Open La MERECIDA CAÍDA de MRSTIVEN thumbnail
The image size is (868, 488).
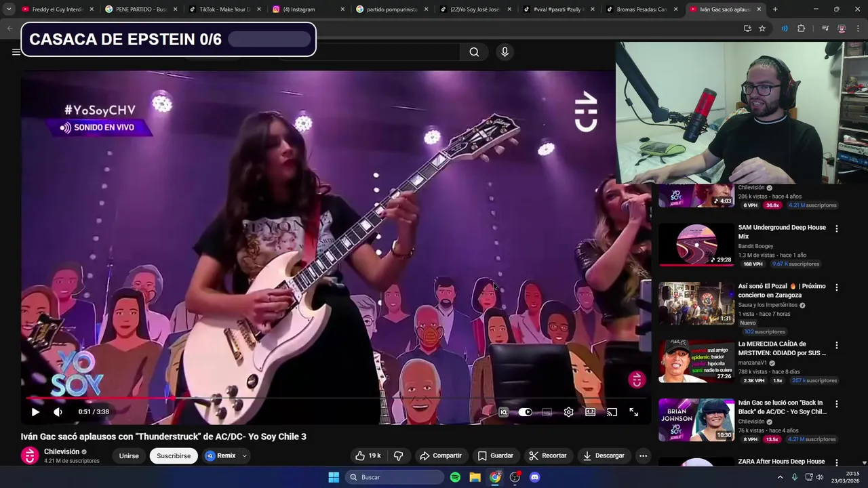pyautogui.click(x=696, y=361)
